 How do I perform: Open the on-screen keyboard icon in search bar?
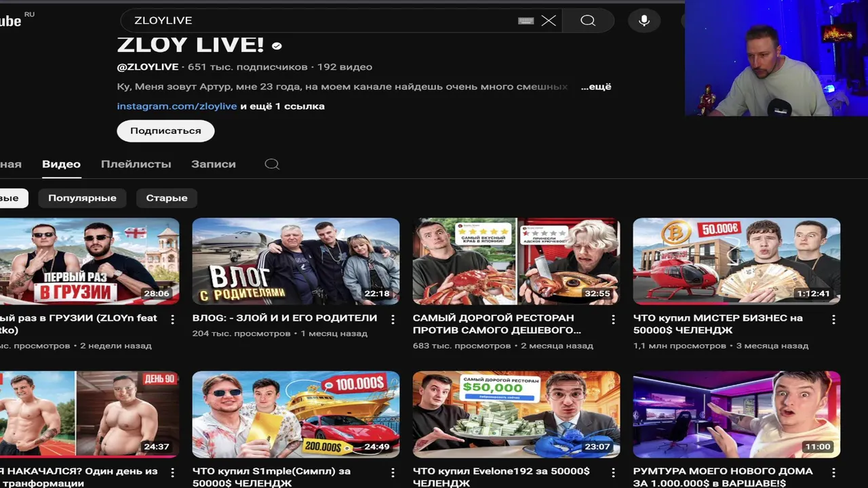point(526,21)
